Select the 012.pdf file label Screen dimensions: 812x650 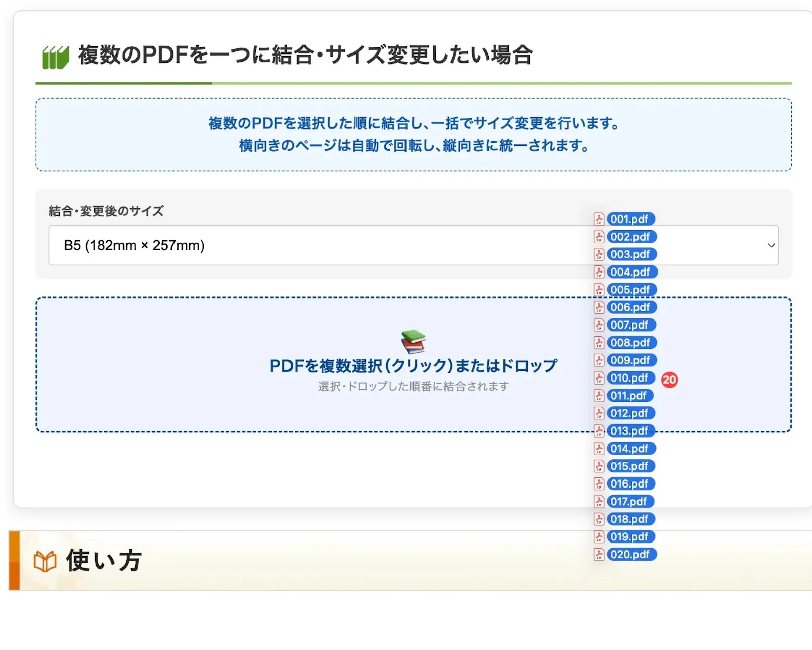[x=629, y=413]
